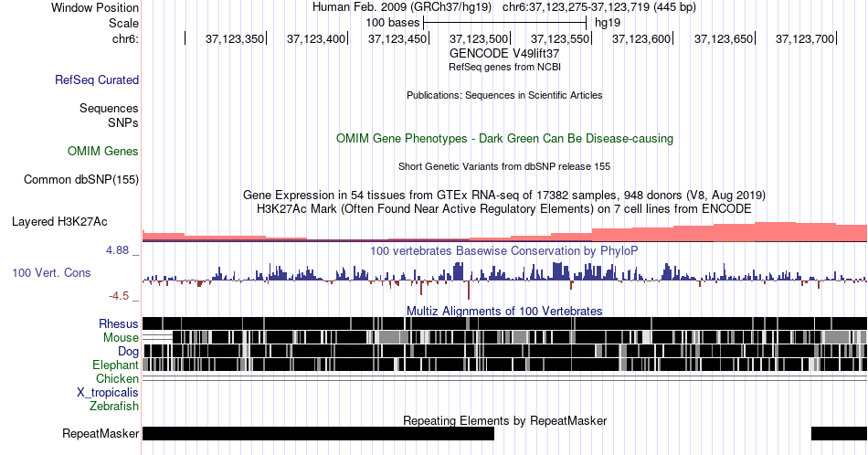The width and height of the screenshot is (868, 455).
Task: Click the 37,123,550 ruler position
Action: 560,39
